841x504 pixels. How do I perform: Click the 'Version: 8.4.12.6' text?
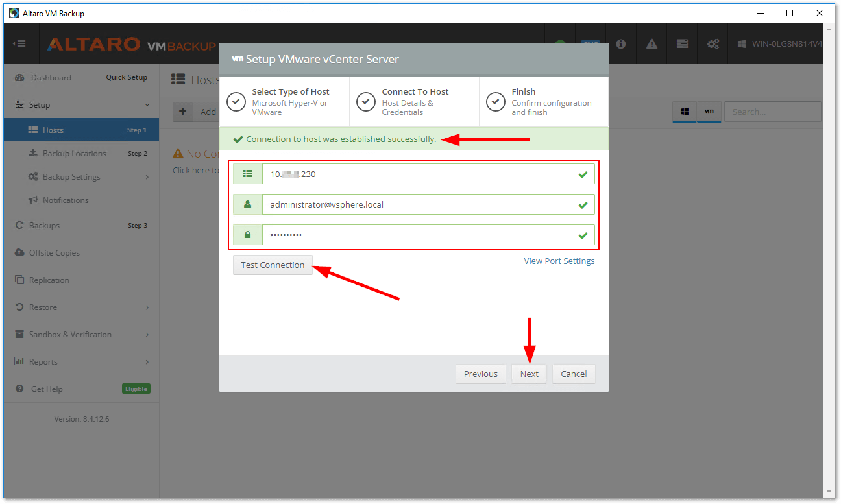82,419
